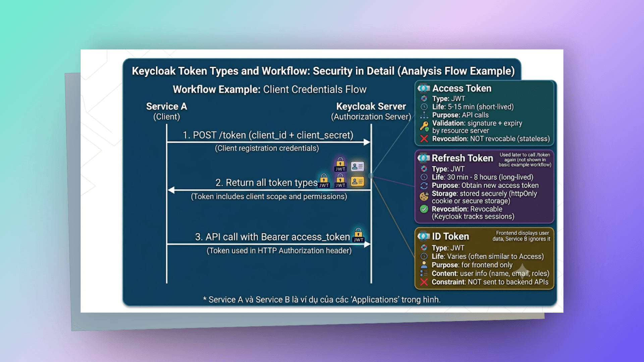Click the 'Refresh Token' card title
Viewport: 644px width, 362px height.
[x=462, y=158]
